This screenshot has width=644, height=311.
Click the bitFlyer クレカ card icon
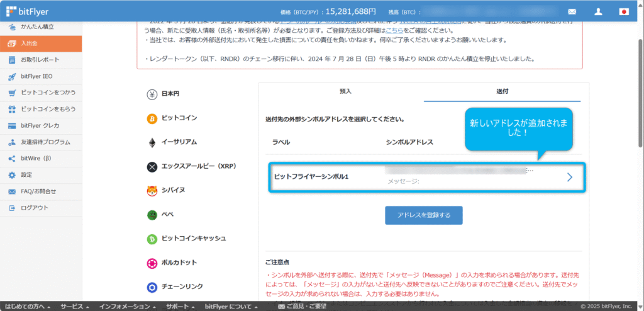[13, 125]
